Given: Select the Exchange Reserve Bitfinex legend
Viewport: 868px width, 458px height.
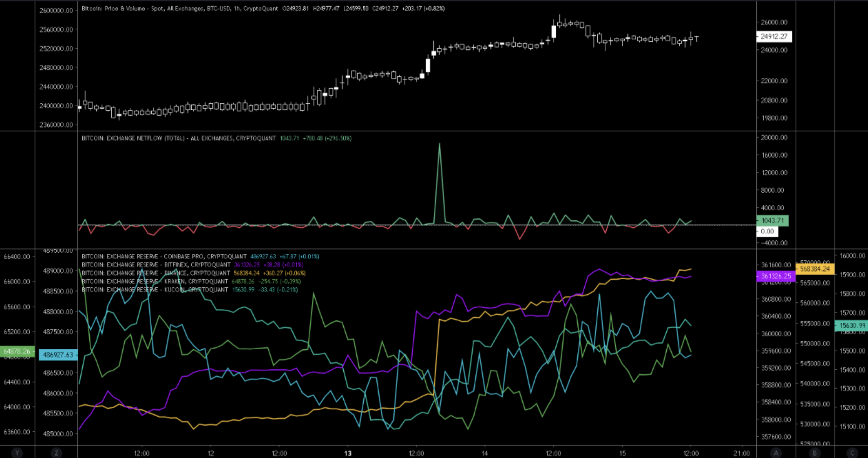Looking at the screenshot, I should click(156, 265).
